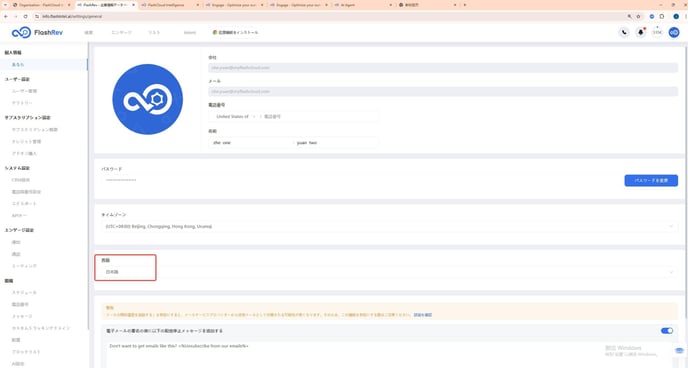The width and height of the screenshot is (688, 368).
Task: Click the blue change password button
Action: point(651,181)
